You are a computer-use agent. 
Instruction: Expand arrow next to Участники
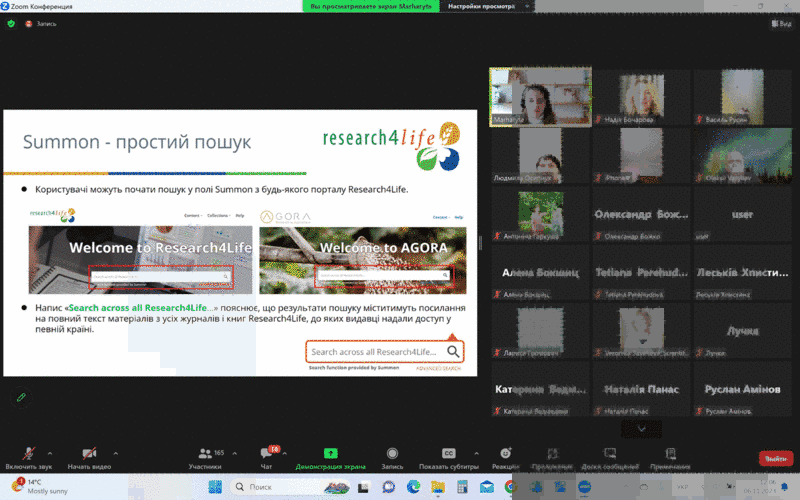pos(235,453)
